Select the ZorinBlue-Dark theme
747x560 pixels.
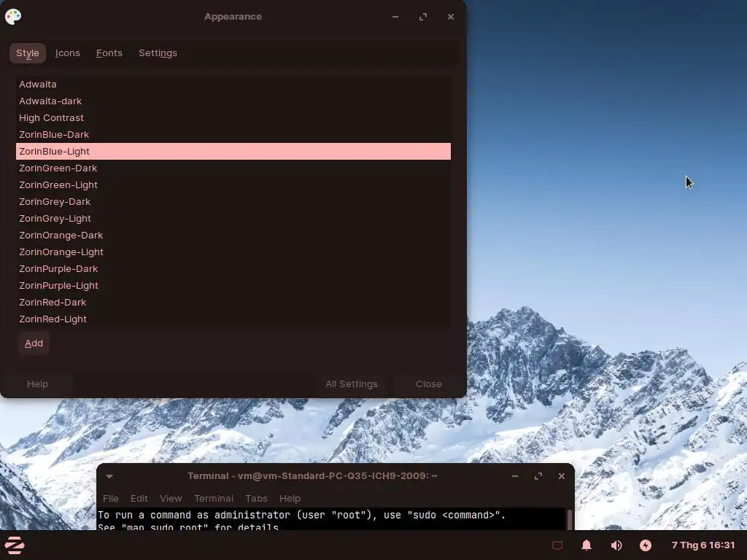(233, 134)
